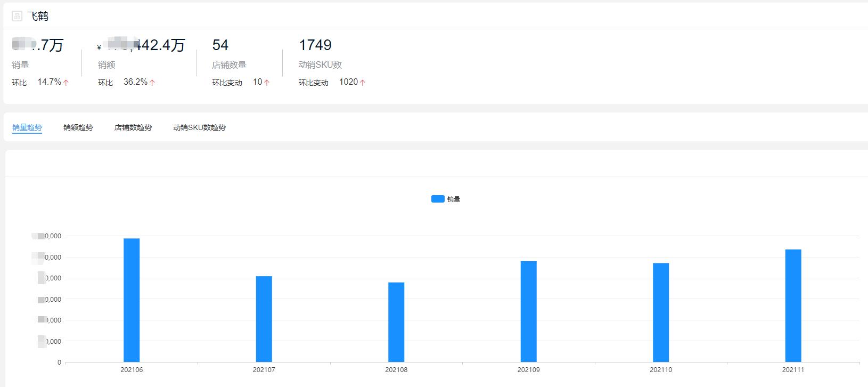The height and width of the screenshot is (387, 868).
Task: Click the 202110 sales volume bar
Action: click(661, 312)
